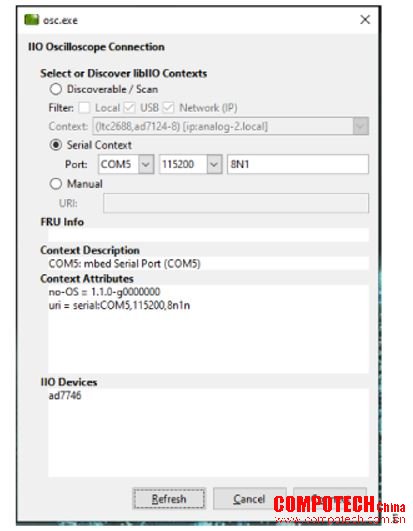Click the URI text input field
Screen dimensions: 413x531
pyautogui.click(x=236, y=203)
